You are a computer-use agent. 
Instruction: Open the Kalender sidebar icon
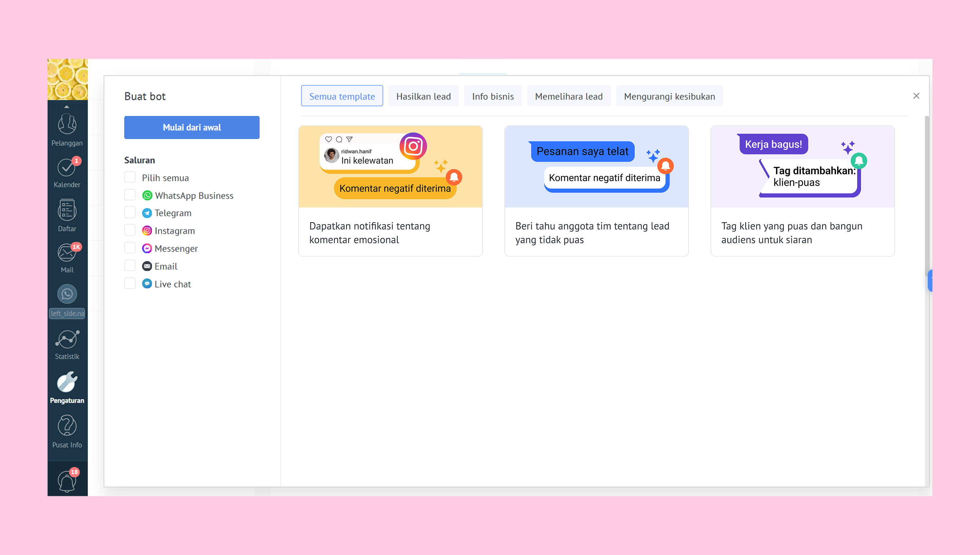click(x=67, y=168)
